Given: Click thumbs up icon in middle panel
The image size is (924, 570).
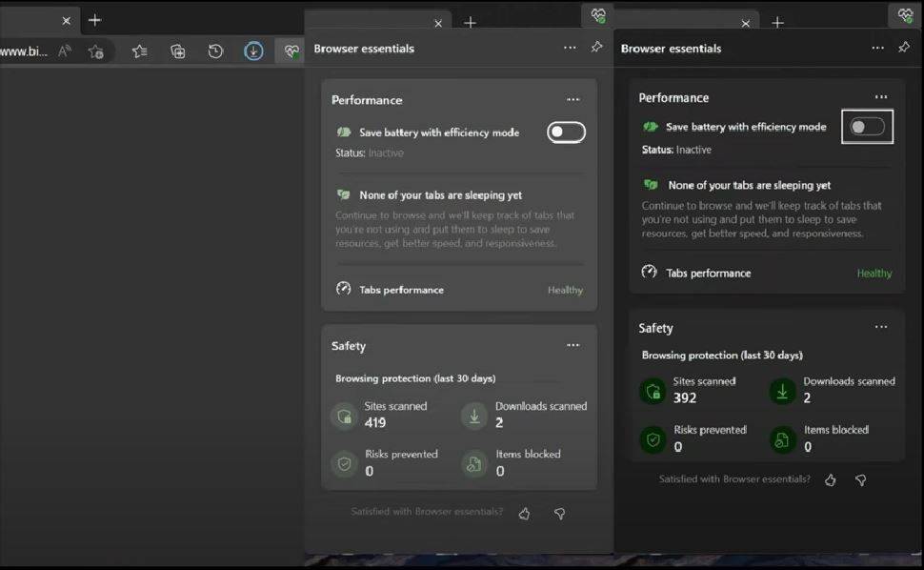Looking at the screenshot, I should point(524,514).
